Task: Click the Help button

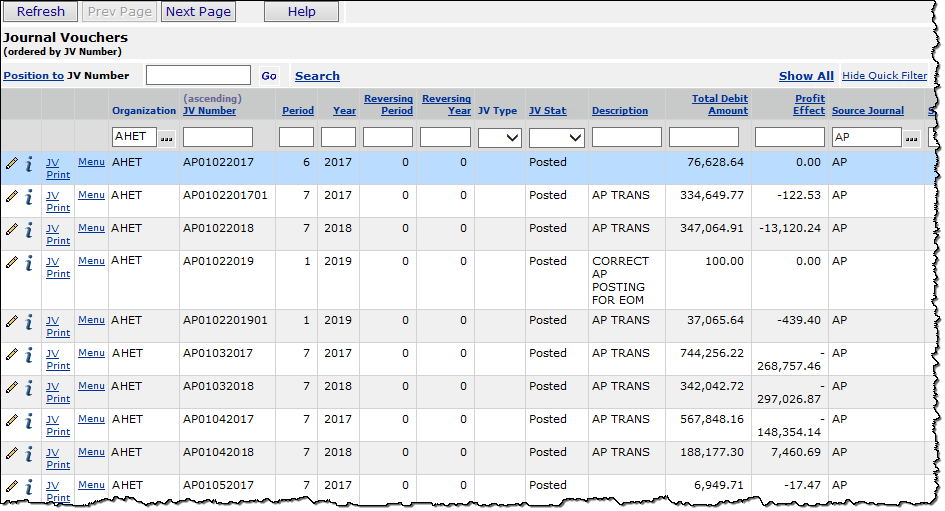Action: [301, 12]
